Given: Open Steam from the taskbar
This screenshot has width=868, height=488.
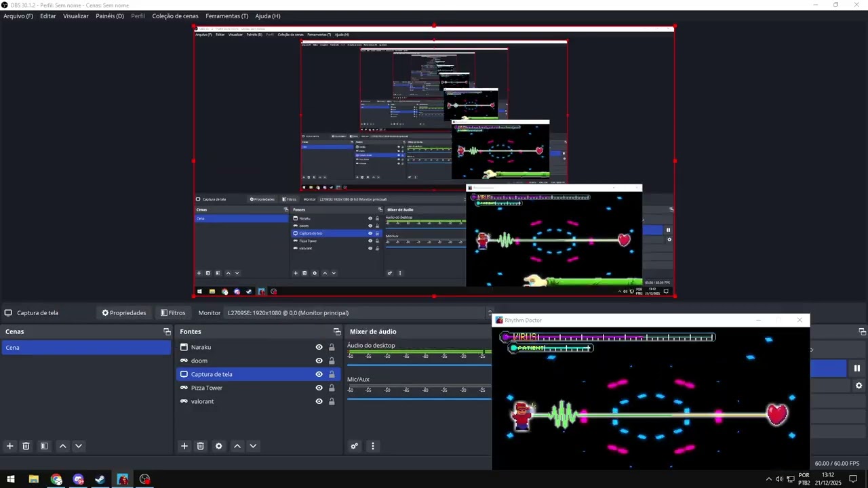Looking at the screenshot, I should [x=100, y=479].
